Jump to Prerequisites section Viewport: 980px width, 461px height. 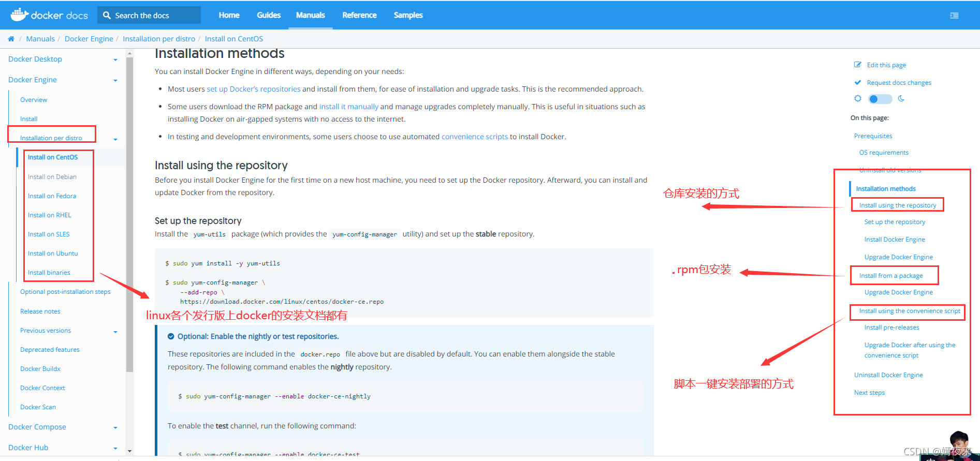point(873,136)
